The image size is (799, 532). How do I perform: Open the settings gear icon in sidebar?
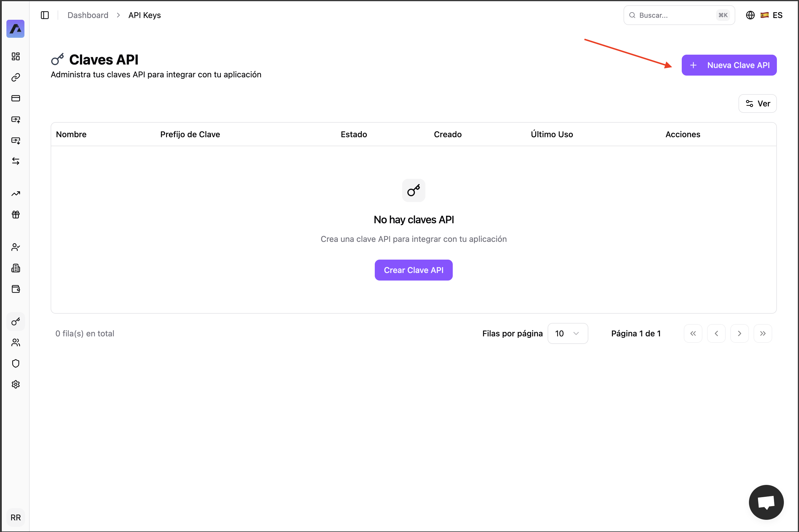pyautogui.click(x=16, y=384)
